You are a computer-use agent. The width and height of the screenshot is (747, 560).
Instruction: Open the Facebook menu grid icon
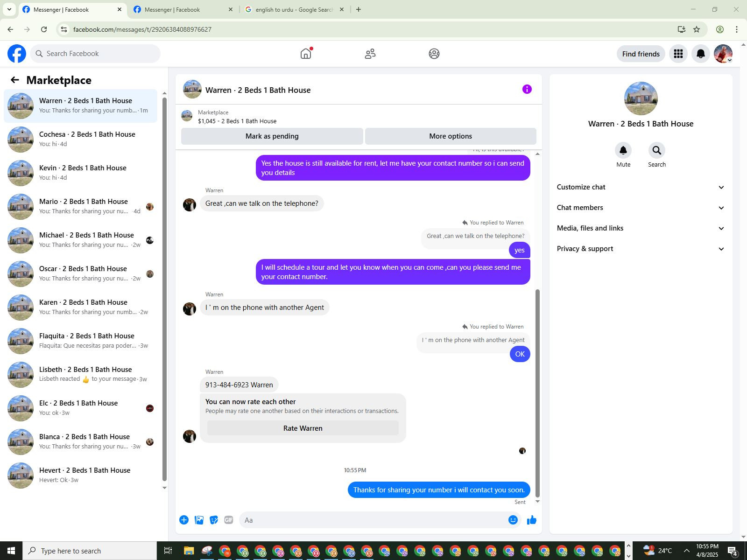(678, 54)
